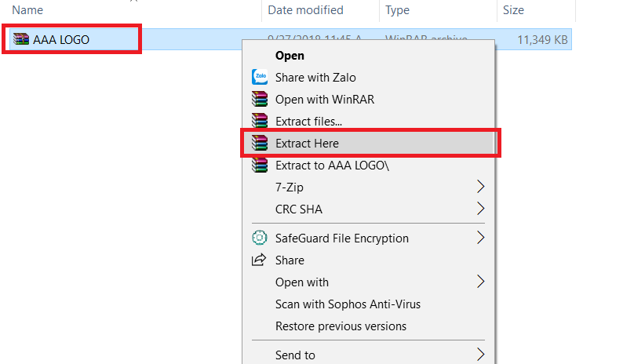
Task: Click WinRAR icon beside Extract files
Action: (x=260, y=122)
